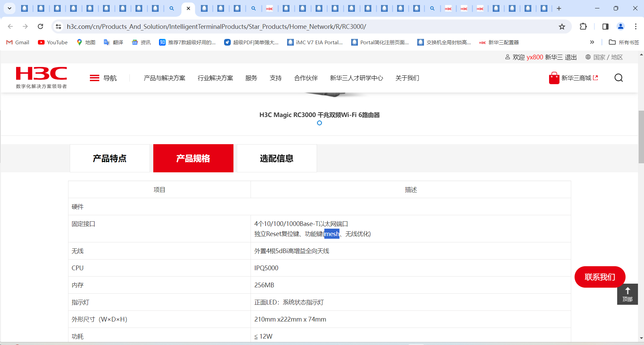Open the Chrome three-dot menu
This screenshot has width=644, height=345.
pyautogui.click(x=636, y=26)
